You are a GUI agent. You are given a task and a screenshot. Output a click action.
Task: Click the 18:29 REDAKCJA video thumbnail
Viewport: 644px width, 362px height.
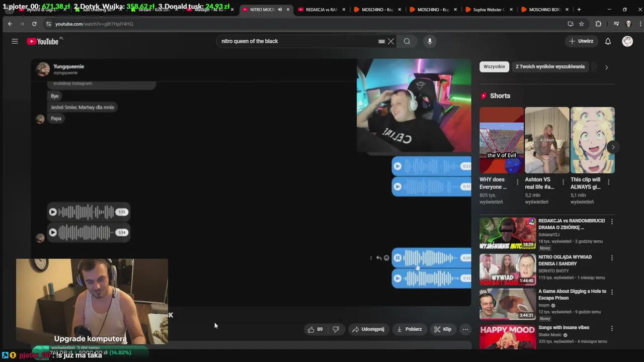[508, 233]
